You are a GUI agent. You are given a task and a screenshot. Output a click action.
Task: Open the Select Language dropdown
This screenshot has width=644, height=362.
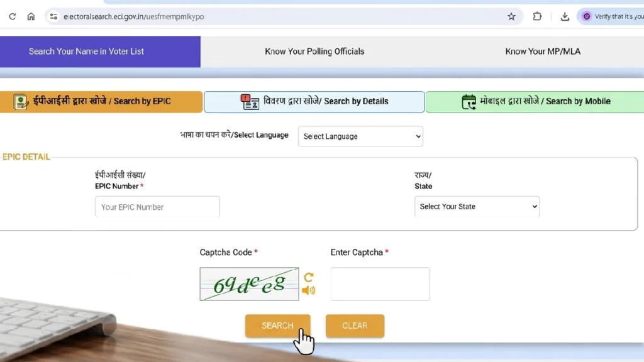360,136
